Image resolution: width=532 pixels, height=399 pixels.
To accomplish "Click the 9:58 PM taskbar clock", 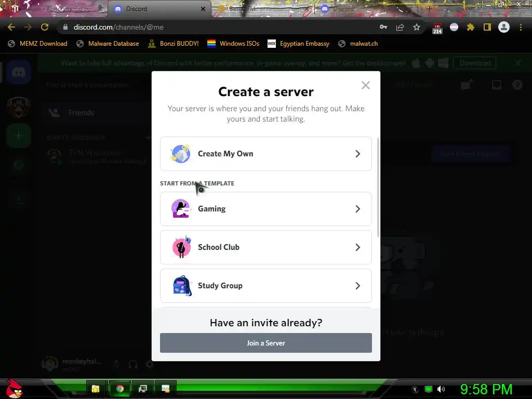I will [x=486, y=389].
